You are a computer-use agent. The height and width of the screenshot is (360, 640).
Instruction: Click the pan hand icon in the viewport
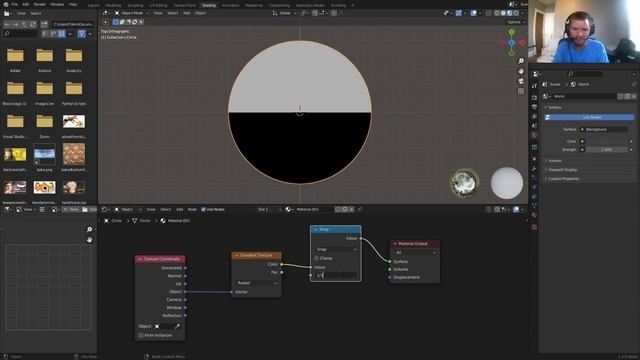tap(521, 71)
